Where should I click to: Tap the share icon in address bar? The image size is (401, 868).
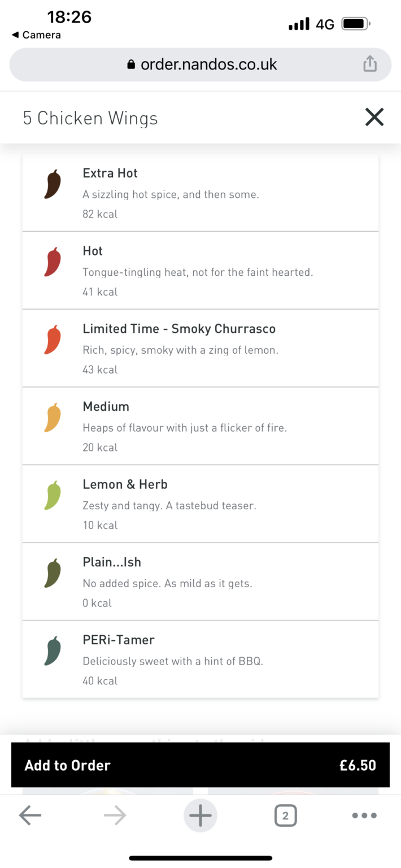(370, 64)
